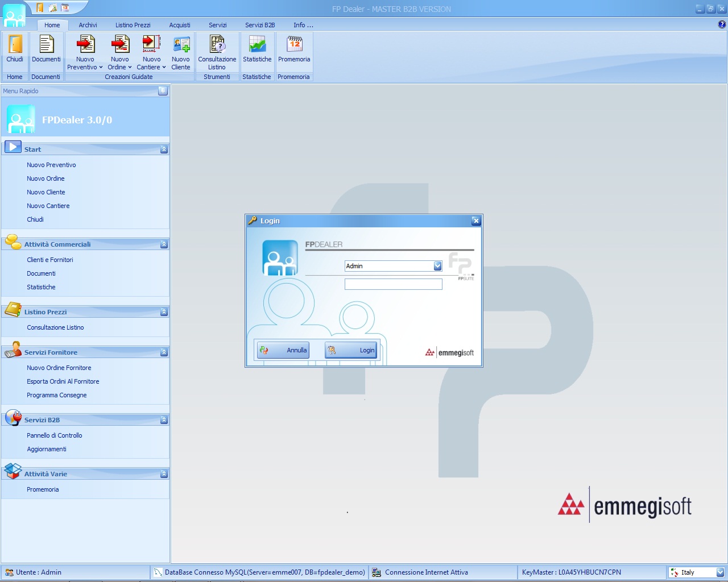This screenshot has height=582, width=728.
Task: Click Nuovo Cliente in Start menu
Action: pos(45,192)
